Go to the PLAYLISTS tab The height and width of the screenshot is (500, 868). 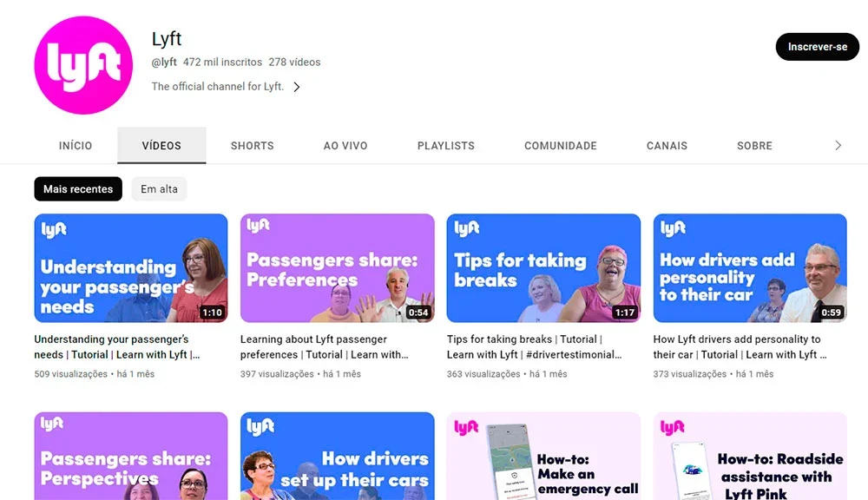[x=446, y=146]
